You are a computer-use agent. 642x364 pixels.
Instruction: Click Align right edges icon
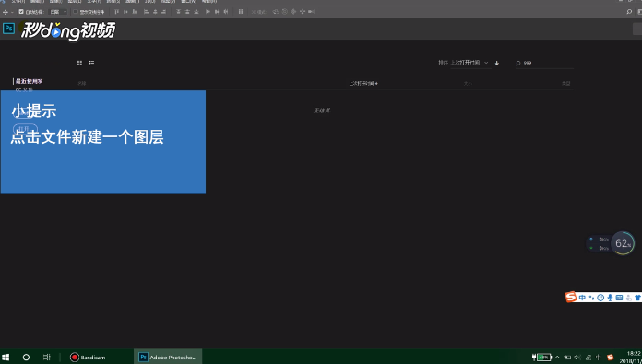point(164,12)
